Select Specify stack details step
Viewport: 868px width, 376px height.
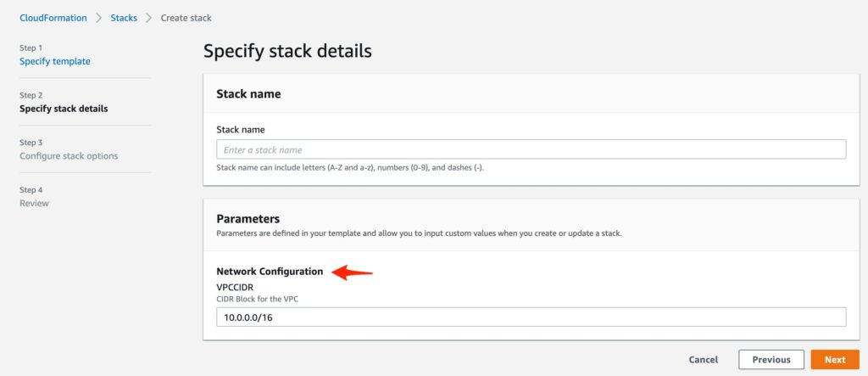pyautogui.click(x=64, y=108)
